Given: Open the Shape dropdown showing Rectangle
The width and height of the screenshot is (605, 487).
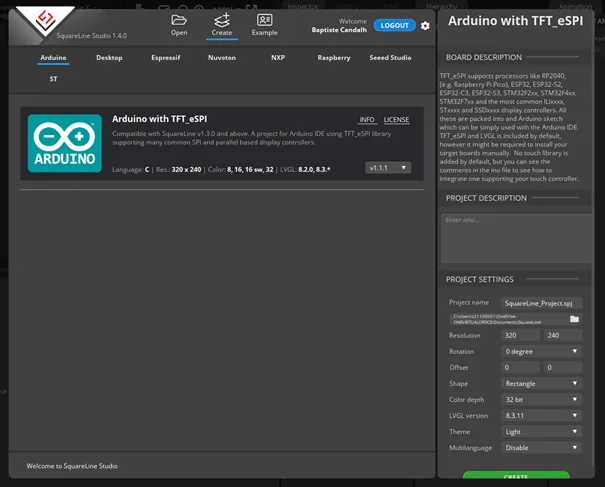Looking at the screenshot, I should point(541,383).
